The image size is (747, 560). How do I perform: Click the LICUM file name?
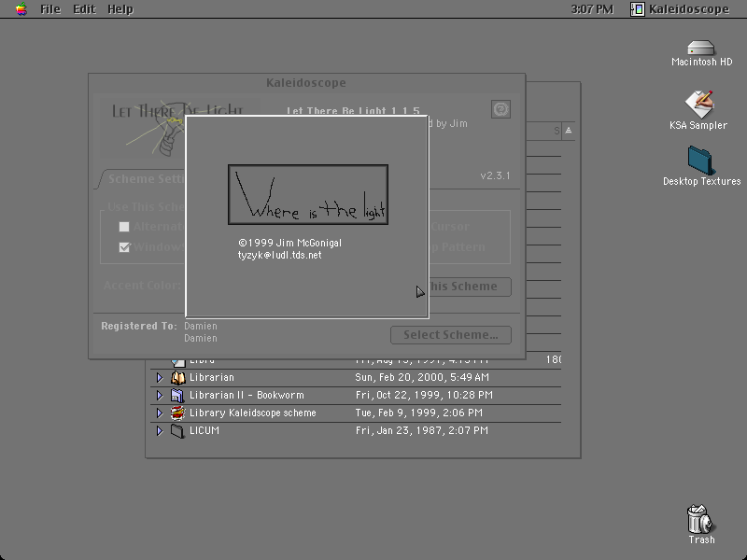[x=204, y=430]
